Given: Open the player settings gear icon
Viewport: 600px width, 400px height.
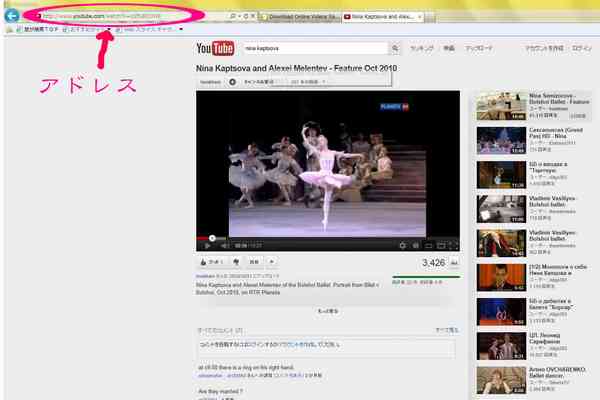Looking at the screenshot, I should pyautogui.click(x=403, y=245).
